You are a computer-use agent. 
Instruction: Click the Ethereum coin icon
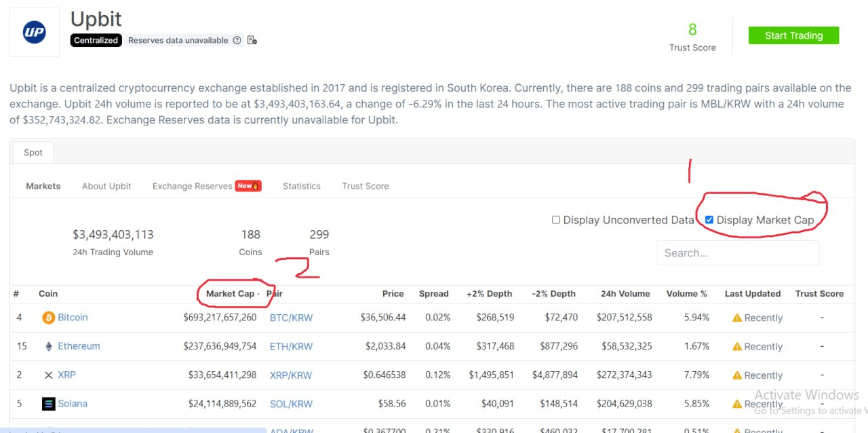point(48,346)
